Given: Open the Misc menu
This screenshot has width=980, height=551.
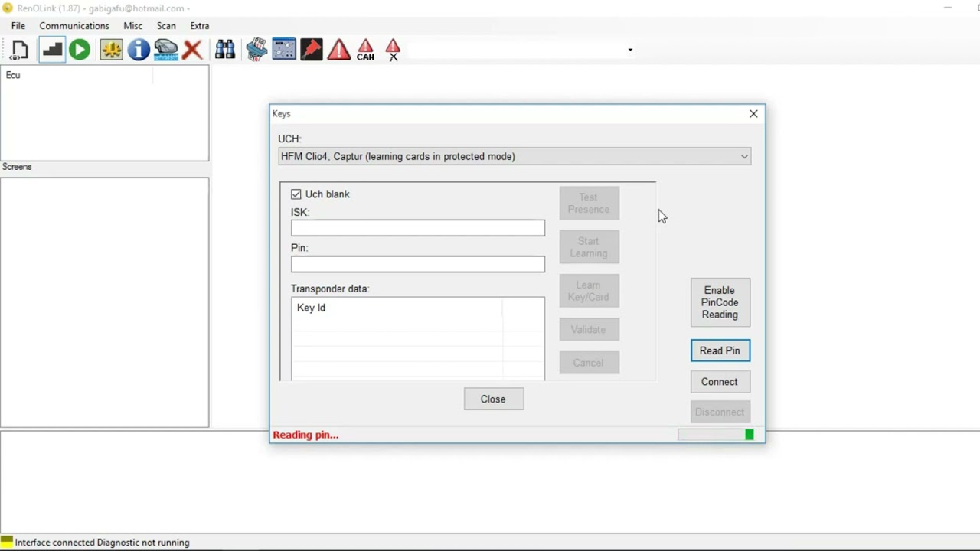Looking at the screenshot, I should (x=133, y=26).
